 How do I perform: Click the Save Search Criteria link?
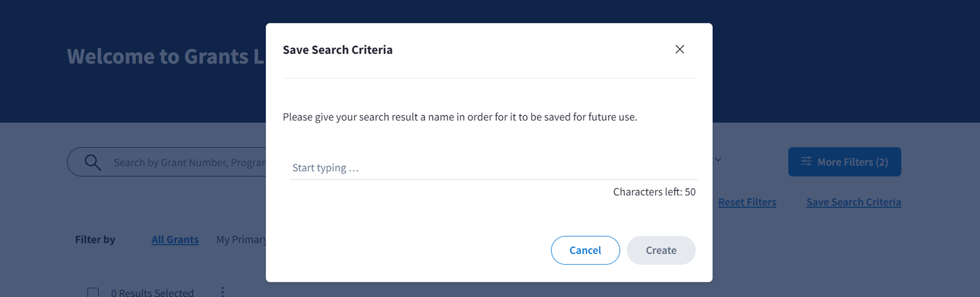tap(853, 202)
